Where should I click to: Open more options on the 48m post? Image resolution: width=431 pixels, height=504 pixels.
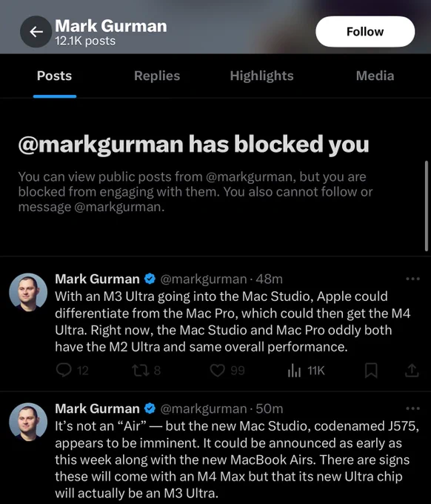(412, 279)
